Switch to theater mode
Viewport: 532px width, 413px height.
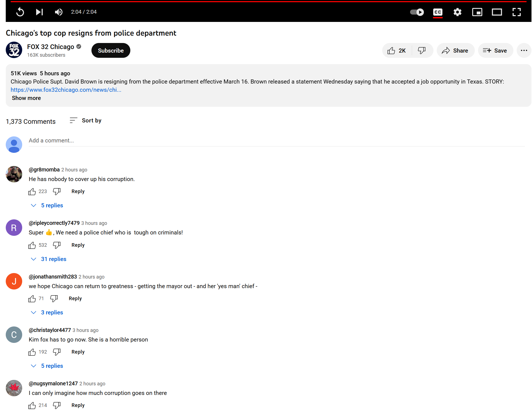(497, 12)
